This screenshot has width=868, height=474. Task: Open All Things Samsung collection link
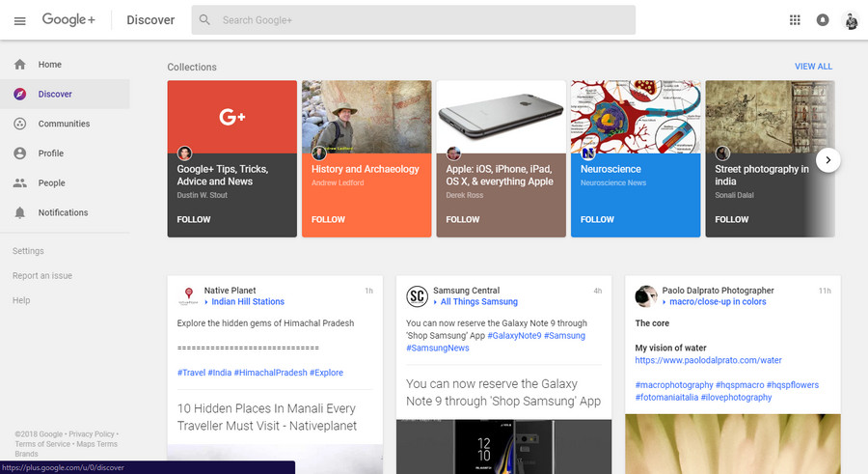coord(478,301)
